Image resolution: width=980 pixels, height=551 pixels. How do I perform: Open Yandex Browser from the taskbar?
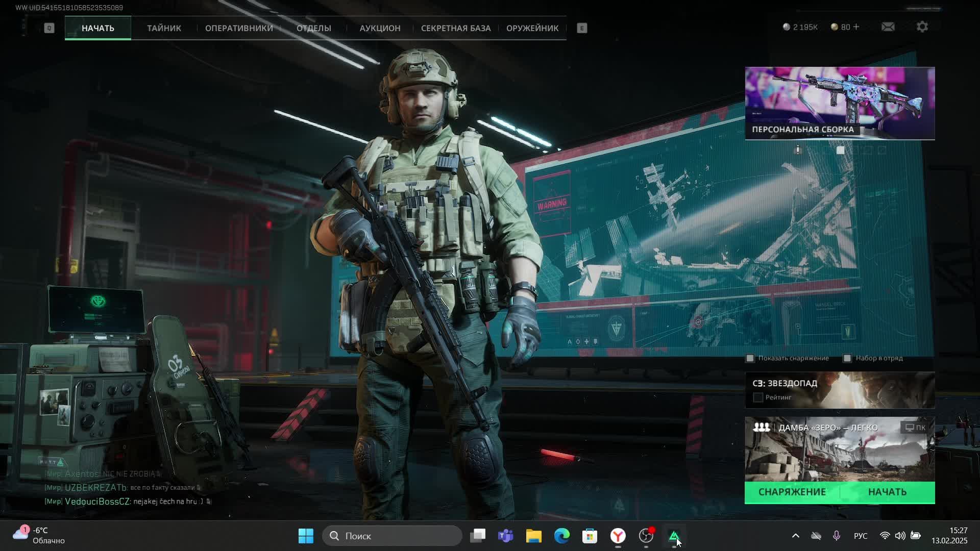point(618,536)
